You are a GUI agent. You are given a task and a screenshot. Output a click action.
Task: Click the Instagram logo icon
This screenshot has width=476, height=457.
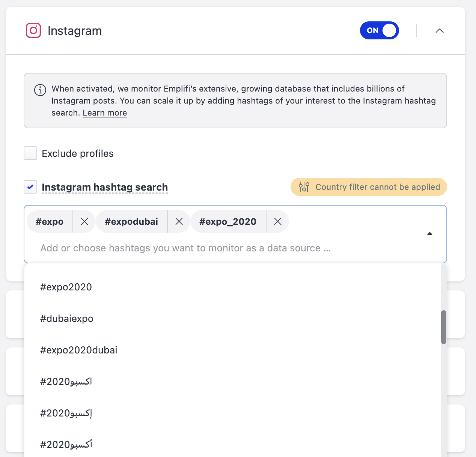pos(33,30)
